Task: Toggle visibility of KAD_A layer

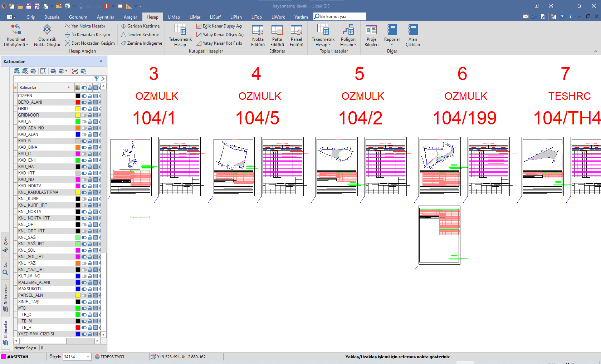Action: [x=84, y=122]
